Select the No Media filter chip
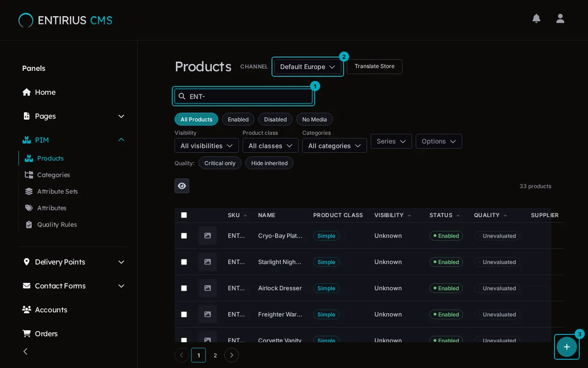 coord(314,119)
